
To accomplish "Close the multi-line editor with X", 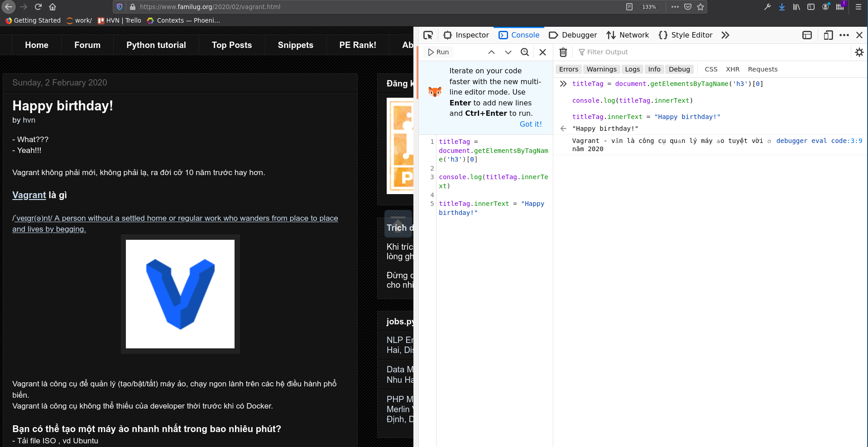I will click(x=542, y=52).
